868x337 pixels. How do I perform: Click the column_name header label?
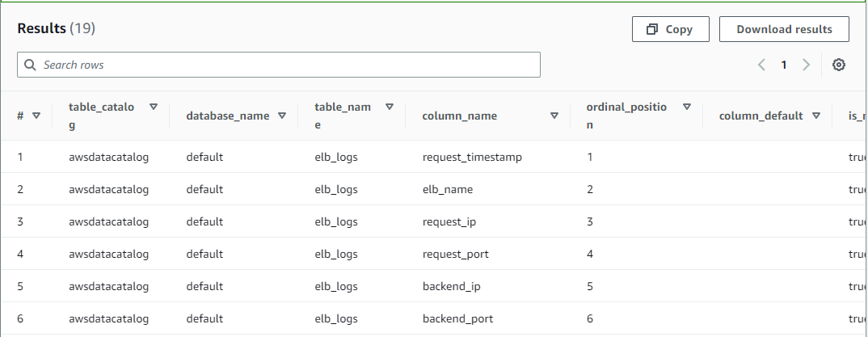coord(459,116)
